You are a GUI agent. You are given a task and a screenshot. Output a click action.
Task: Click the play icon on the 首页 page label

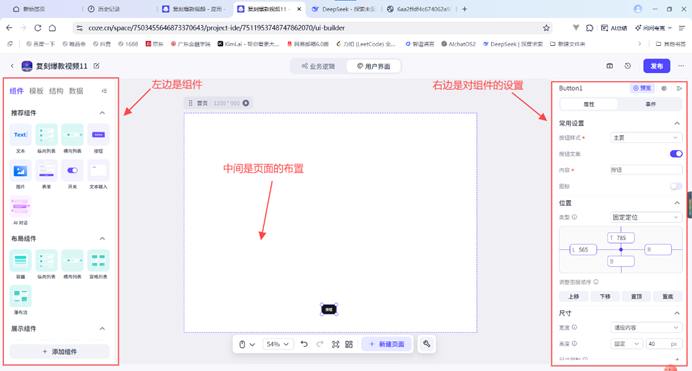[246, 103]
